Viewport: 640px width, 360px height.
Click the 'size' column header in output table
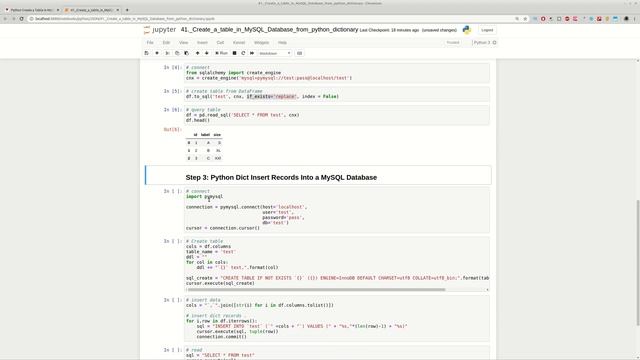[217, 135]
